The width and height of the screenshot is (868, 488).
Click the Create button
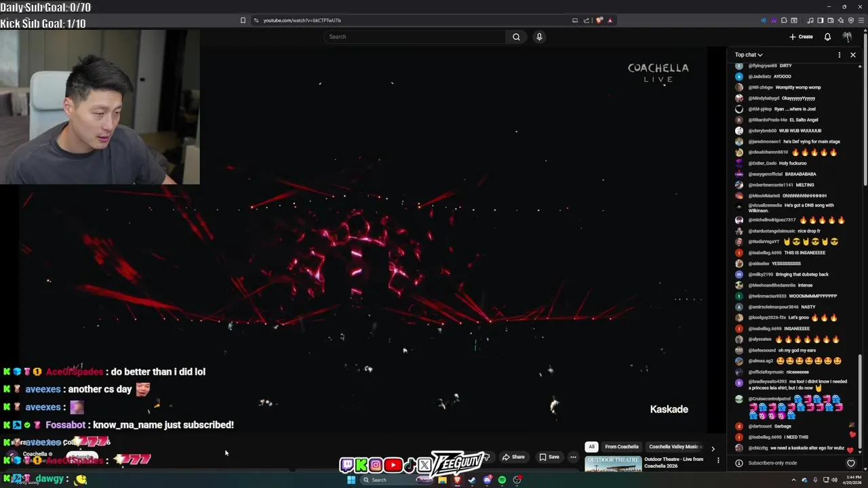point(801,37)
